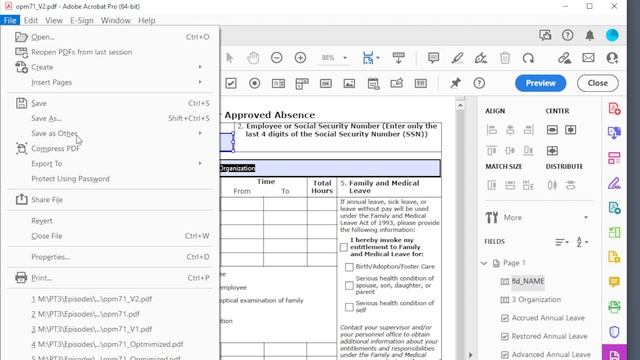Click the Close form editing button

(598, 83)
